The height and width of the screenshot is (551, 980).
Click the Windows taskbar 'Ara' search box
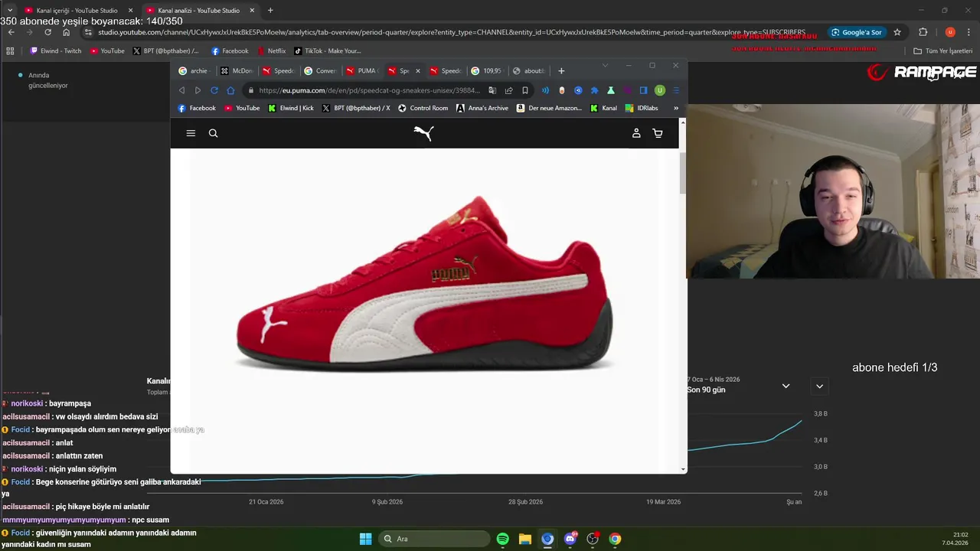point(433,539)
